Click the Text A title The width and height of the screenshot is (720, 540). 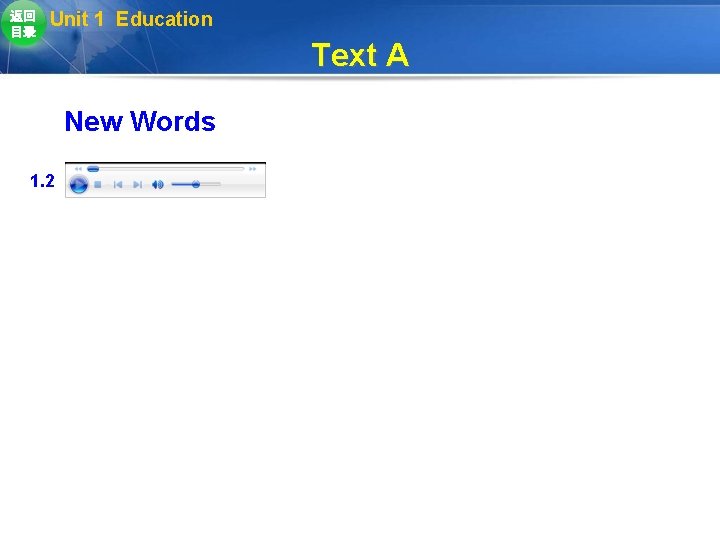coord(360,55)
